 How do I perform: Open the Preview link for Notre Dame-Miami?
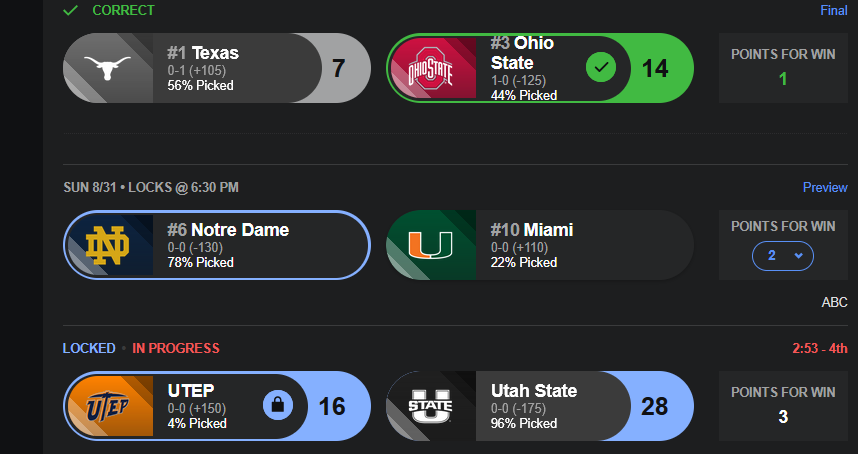click(825, 187)
